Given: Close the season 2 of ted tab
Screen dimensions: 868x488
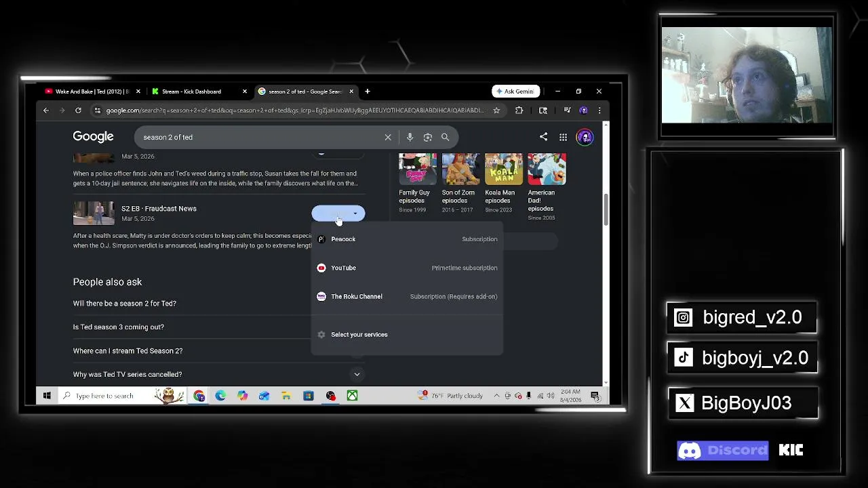Looking at the screenshot, I should point(351,91).
